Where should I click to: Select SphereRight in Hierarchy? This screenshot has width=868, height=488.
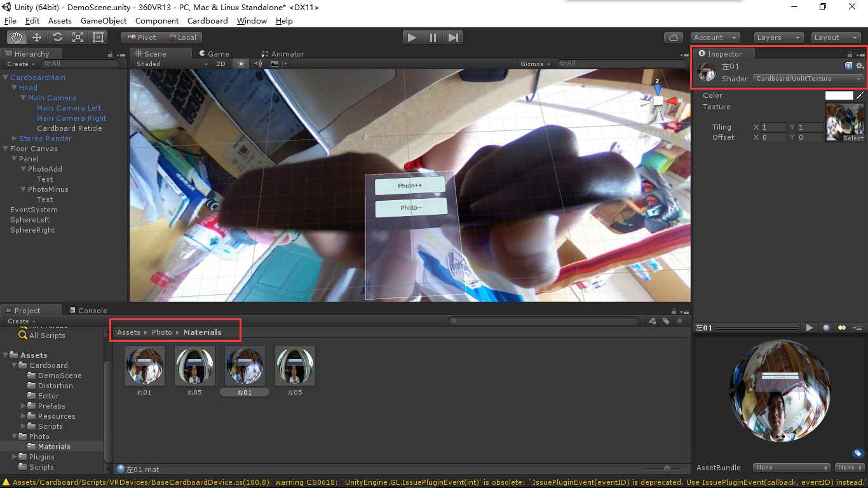32,230
